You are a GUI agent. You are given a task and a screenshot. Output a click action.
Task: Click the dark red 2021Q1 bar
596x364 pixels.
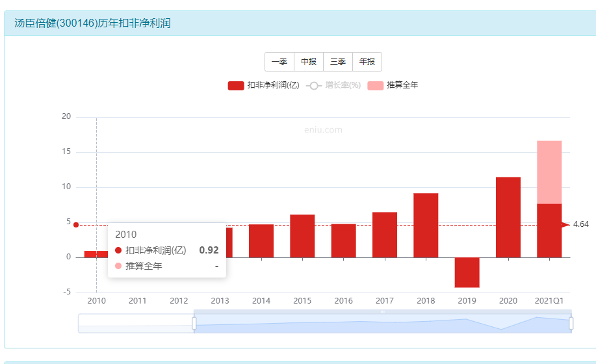[x=549, y=231]
